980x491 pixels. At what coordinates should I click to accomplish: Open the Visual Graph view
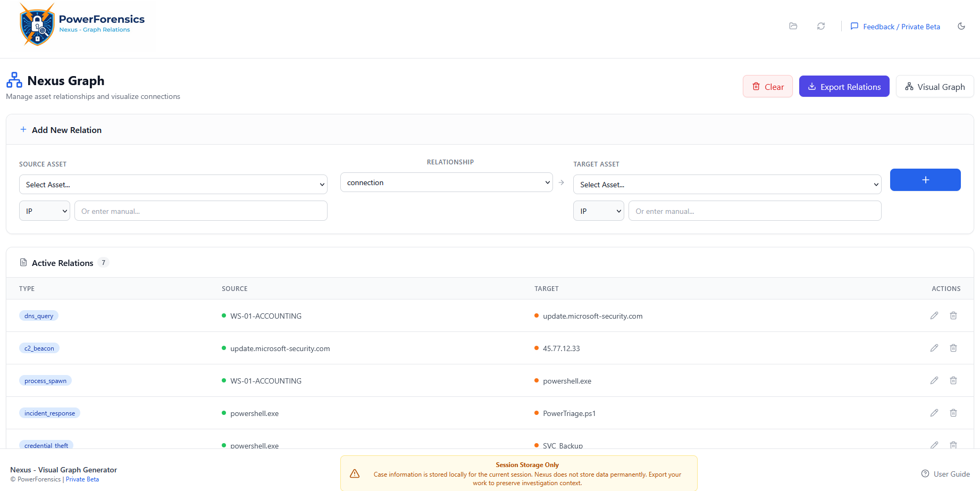[x=934, y=87]
